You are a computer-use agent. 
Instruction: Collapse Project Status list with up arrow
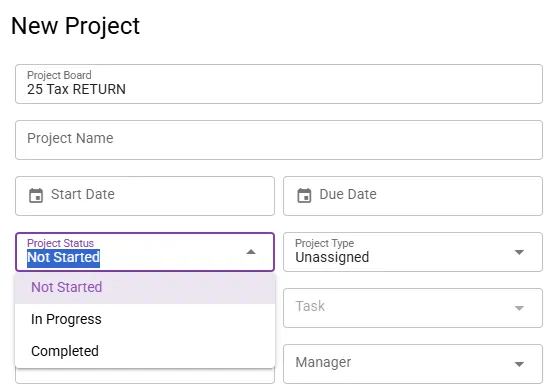click(251, 252)
